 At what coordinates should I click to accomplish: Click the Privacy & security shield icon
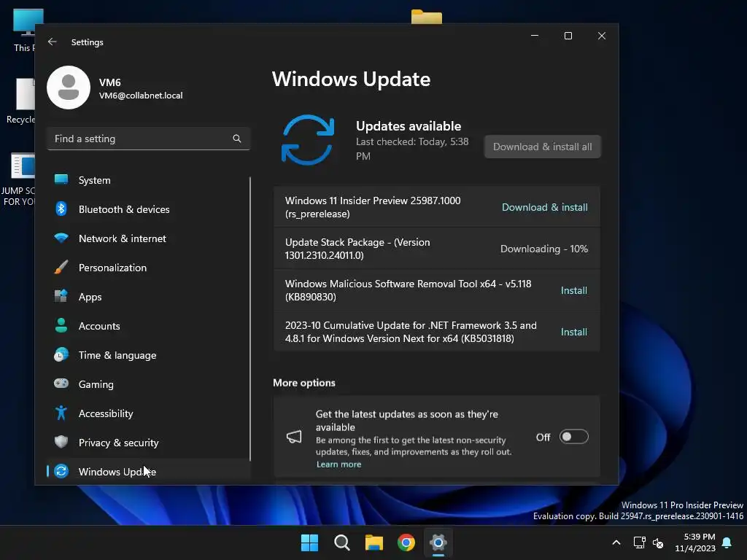pos(61,442)
